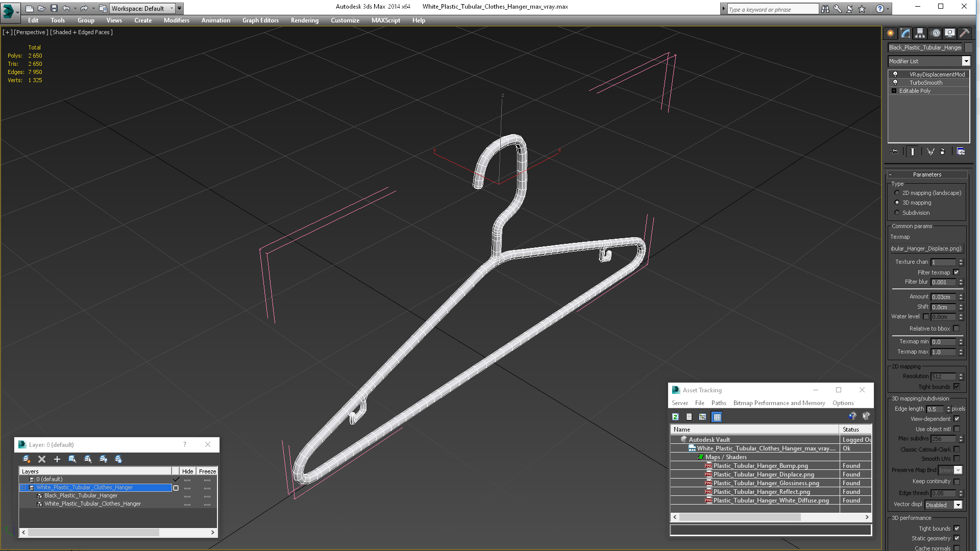
Task: Open the Create command panel tab
Action: (x=890, y=33)
